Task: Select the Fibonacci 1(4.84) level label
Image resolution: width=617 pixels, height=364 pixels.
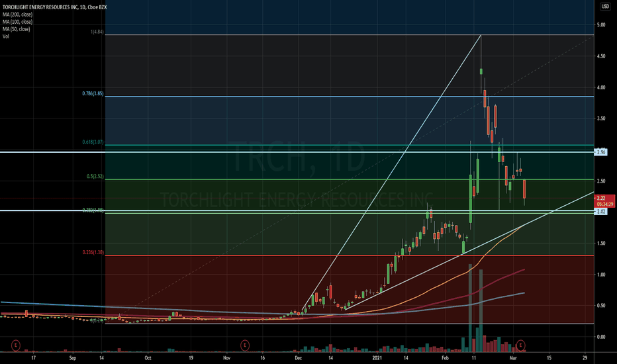Action: point(97,32)
